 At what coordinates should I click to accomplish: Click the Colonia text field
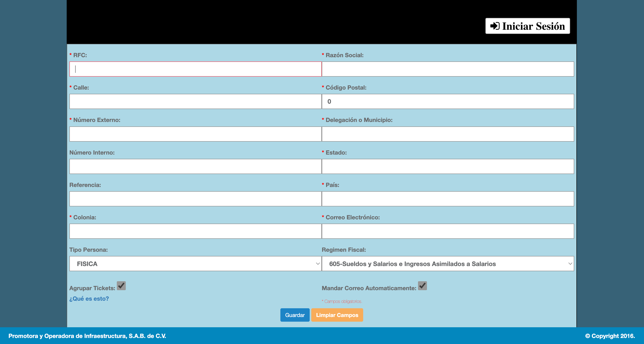tap(195, 231)
